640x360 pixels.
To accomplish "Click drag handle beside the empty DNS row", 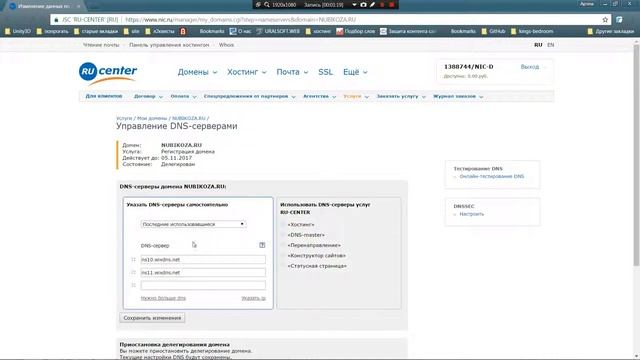I will [133, 285].
